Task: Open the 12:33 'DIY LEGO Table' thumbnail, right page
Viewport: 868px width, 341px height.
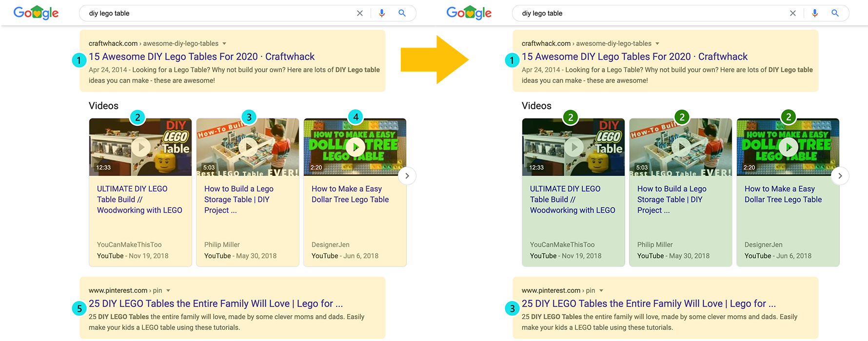Action: (573, 147)
